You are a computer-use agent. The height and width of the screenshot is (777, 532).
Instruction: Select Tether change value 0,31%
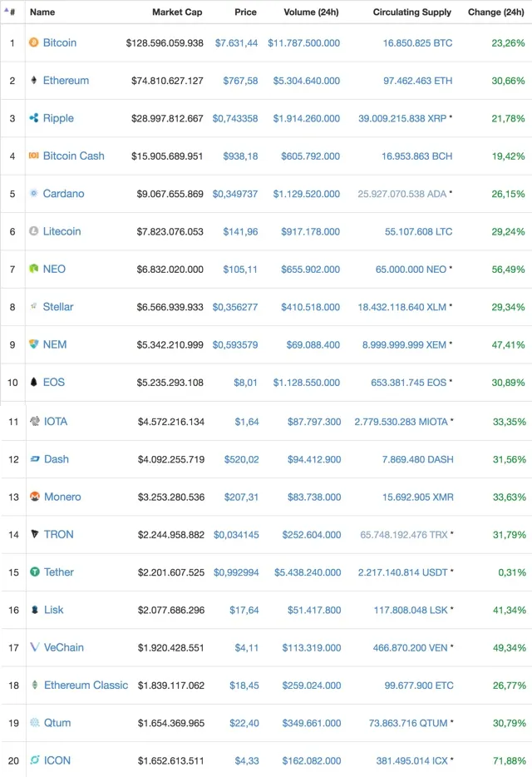pyautogui.click(x=512, y=572)
